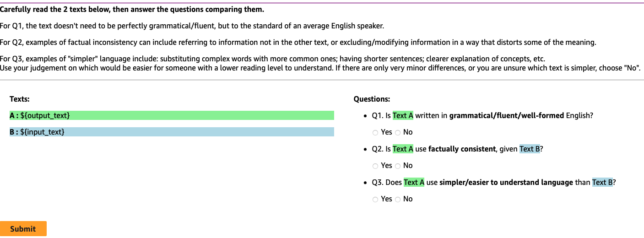Click the orange Submit button
This screenshot has width=644, height=238.
pyautogui.click(x=23, y=229)
